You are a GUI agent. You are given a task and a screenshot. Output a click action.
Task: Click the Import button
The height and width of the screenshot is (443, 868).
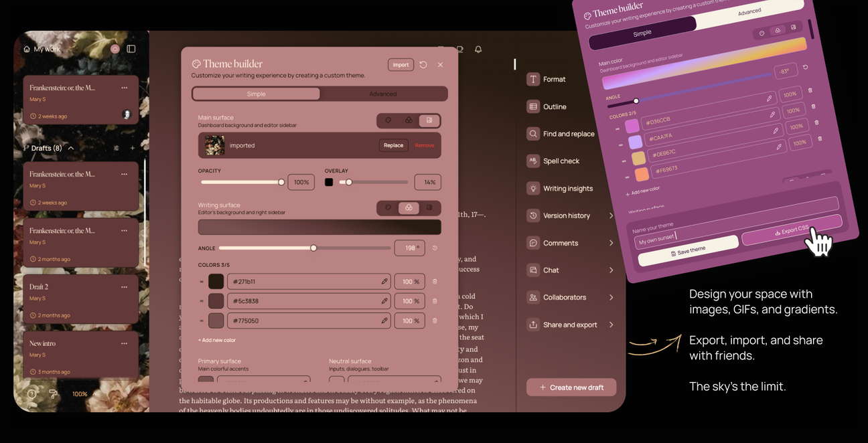coord(401,65)
